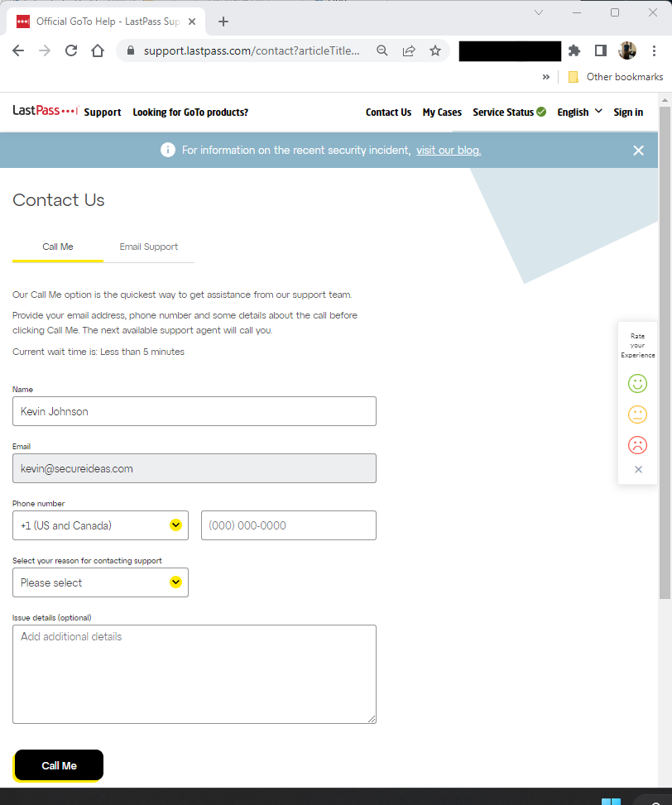Show hidden bookmarks with the chevrons
Image resolution: width=672 pixels, height=805 pixels.
click(546, 77)
